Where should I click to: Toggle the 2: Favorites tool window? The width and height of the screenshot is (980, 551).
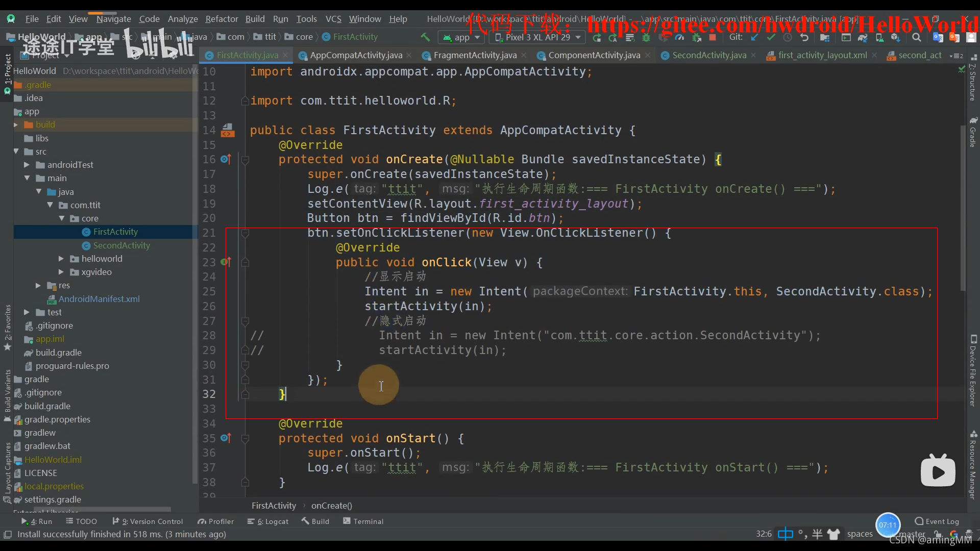click(x=7, y=328)
